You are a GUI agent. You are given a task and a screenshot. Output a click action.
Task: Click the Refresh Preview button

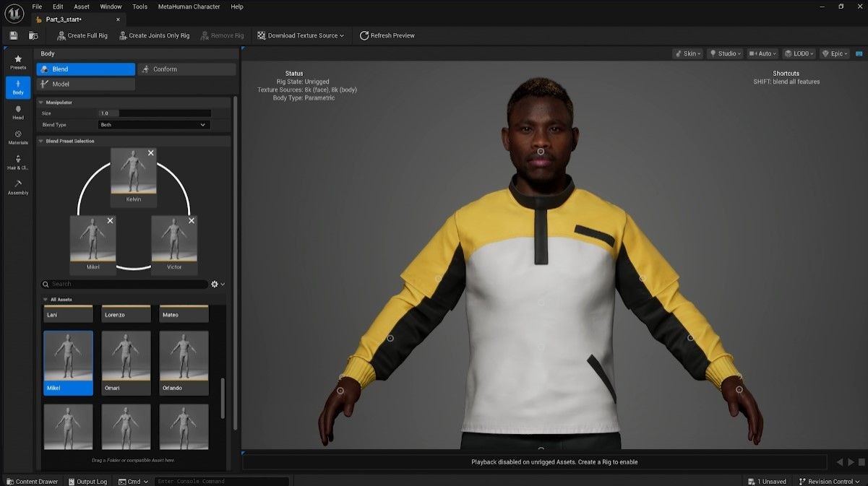387,35
